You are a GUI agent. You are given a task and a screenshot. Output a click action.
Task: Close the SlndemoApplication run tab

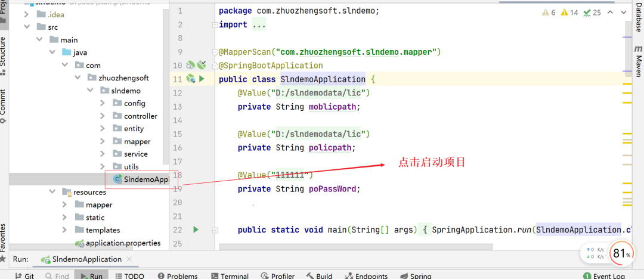tap(129, 259)
